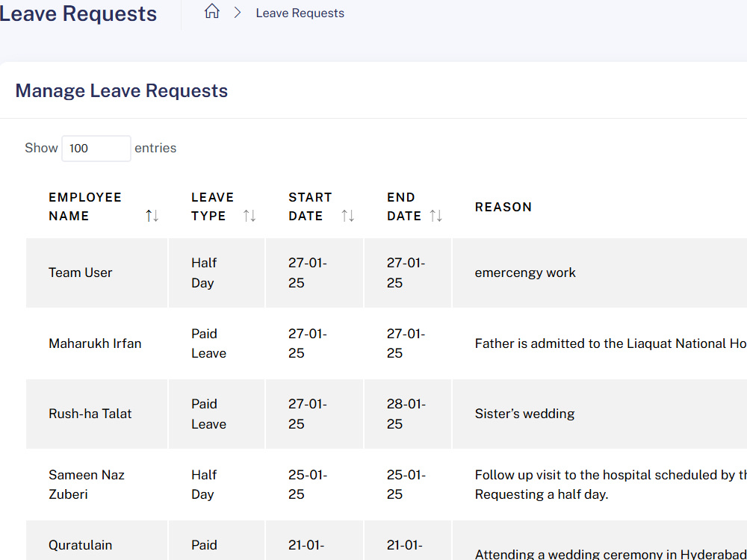Click the End Date column header text
Screen dimensions: 747x560
[404, 207]
